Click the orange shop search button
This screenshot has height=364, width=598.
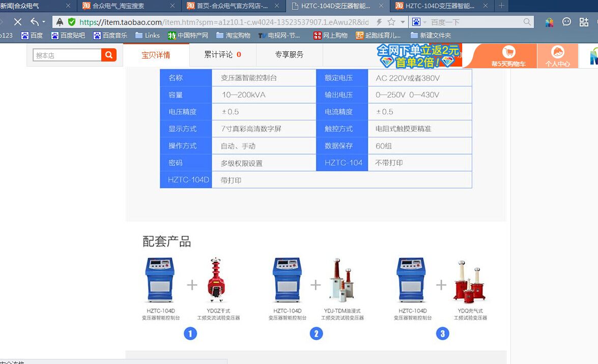[109, 55]
